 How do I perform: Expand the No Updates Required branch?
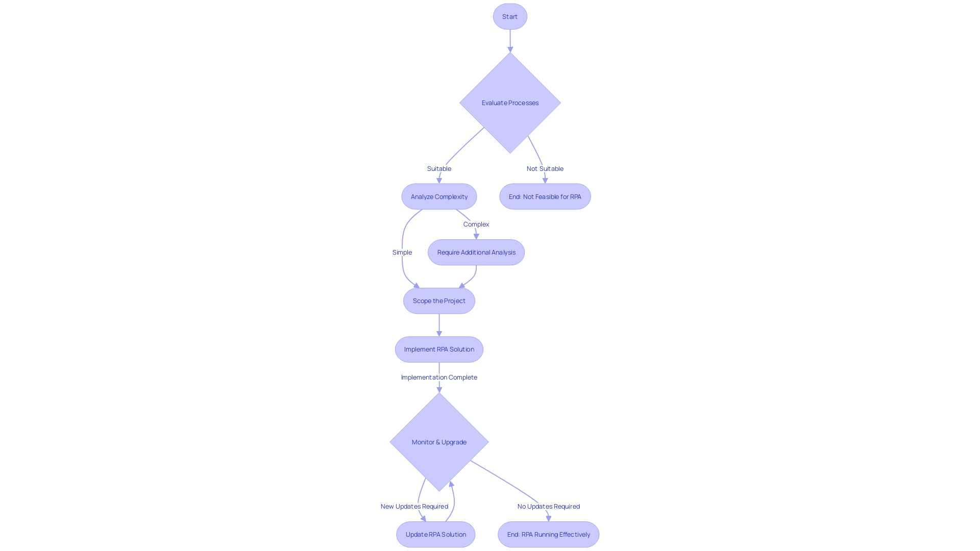click(x=548, y=506)
